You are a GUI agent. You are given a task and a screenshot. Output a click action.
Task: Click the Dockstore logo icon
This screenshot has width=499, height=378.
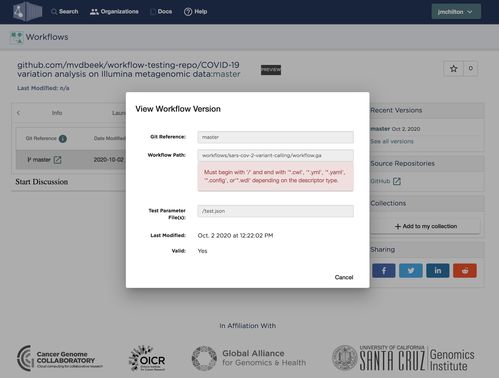tap(27, 11)
